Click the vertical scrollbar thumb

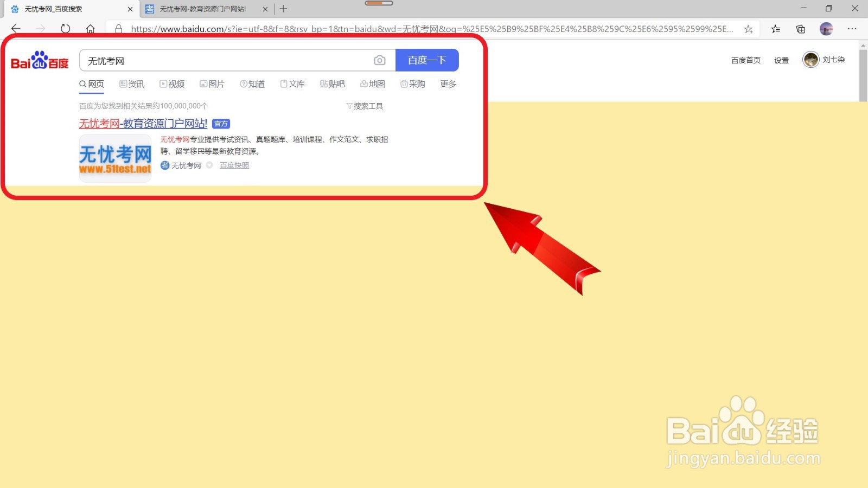point(863,75)
